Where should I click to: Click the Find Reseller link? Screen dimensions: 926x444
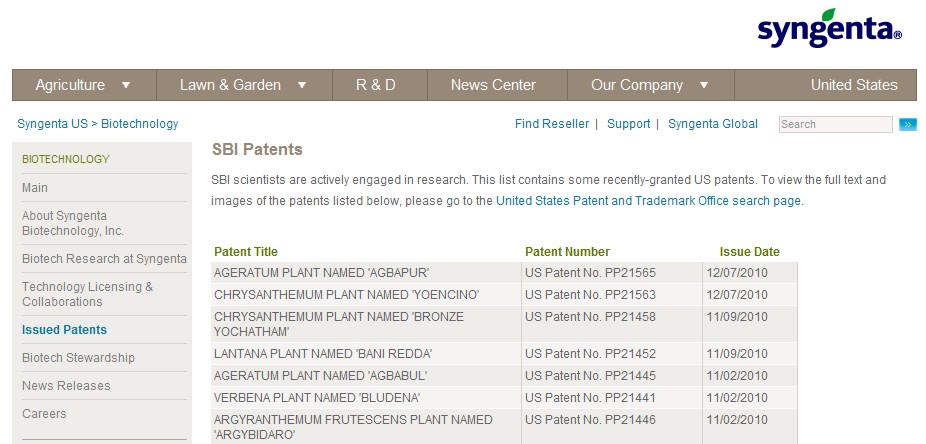(x=552, y=124)
